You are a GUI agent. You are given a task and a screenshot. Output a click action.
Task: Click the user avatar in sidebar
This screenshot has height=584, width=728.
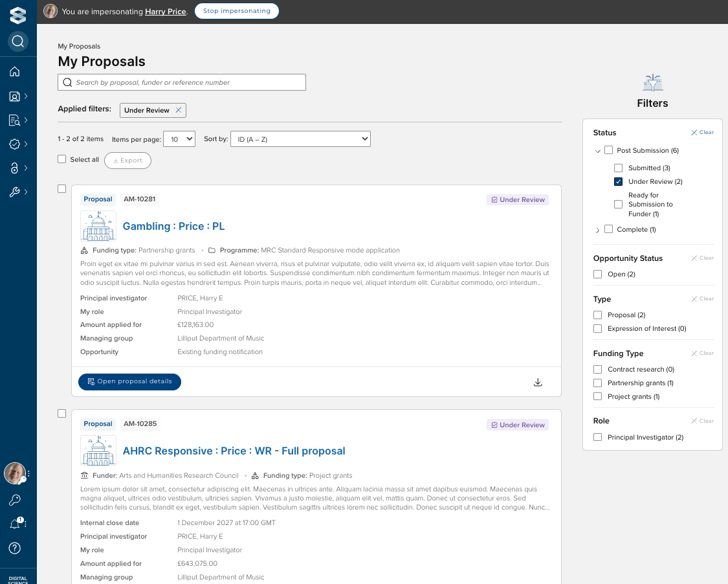pos(15,473)
